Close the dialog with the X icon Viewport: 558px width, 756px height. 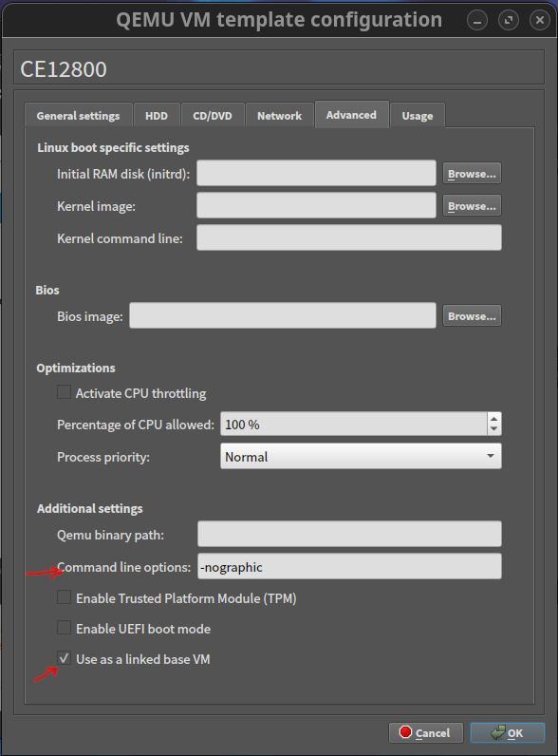pos(540,20)
